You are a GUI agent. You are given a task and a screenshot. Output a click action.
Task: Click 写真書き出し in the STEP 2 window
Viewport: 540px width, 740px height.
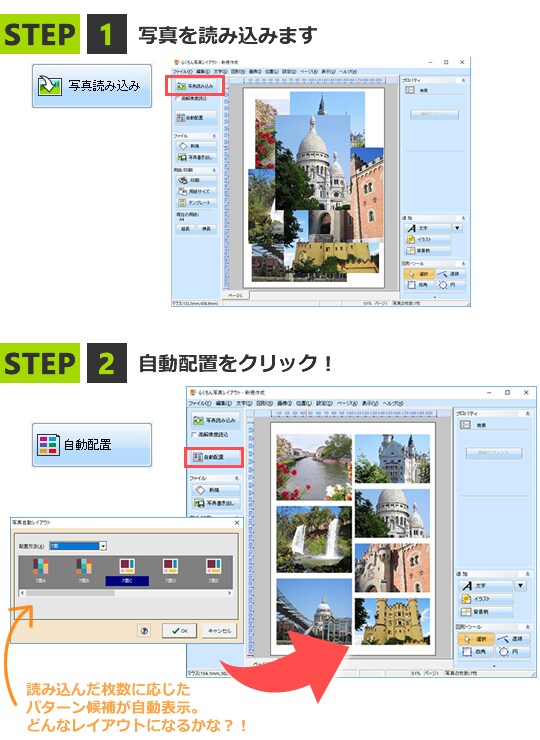coord(215,503)
